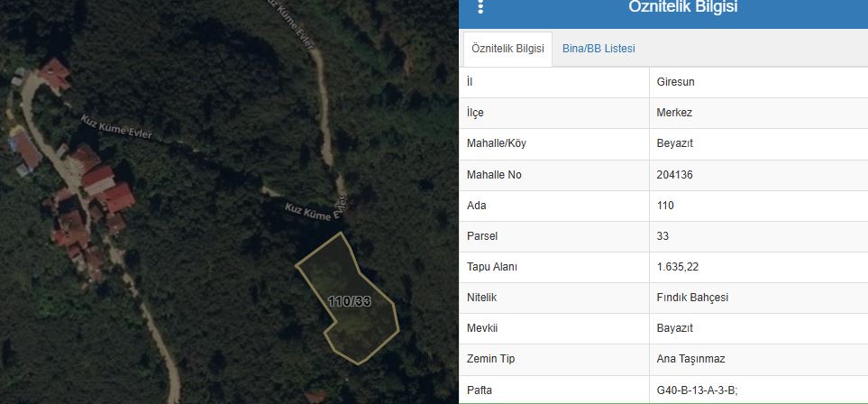Click the Giresun value in İl row
The width and height of the screenshot is (868, 404).
coord(675,82)
